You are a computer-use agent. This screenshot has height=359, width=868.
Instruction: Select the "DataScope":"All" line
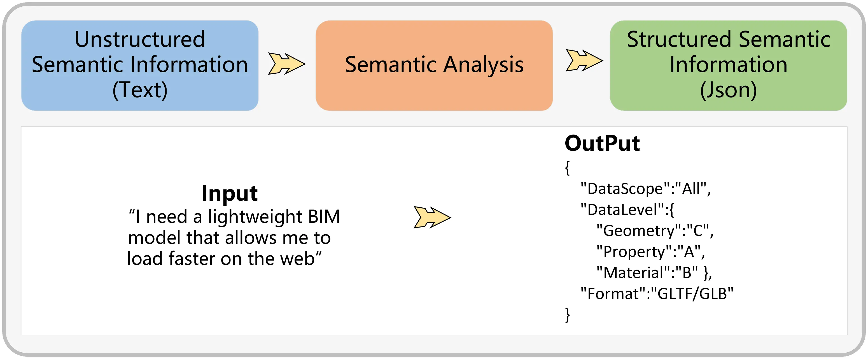645,189
